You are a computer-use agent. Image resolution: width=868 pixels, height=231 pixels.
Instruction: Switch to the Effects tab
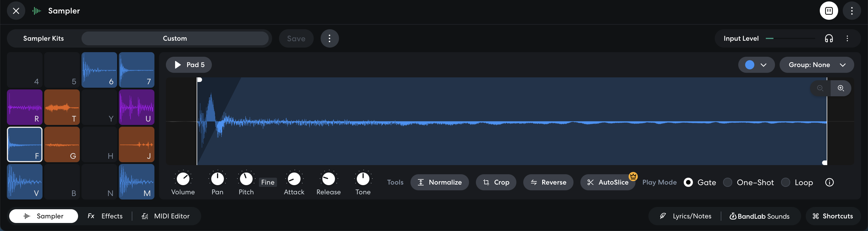click(105, 216)
